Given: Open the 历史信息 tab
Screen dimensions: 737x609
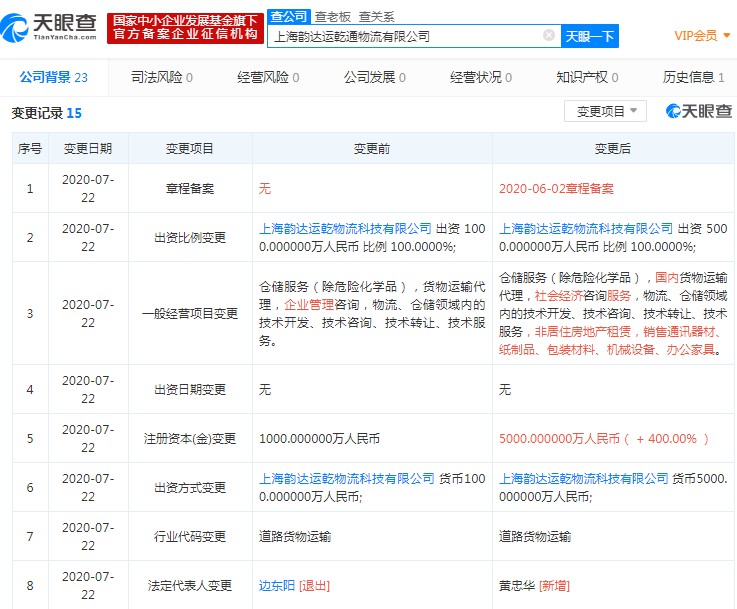Looking at the screenshot, I should [693, 77].
